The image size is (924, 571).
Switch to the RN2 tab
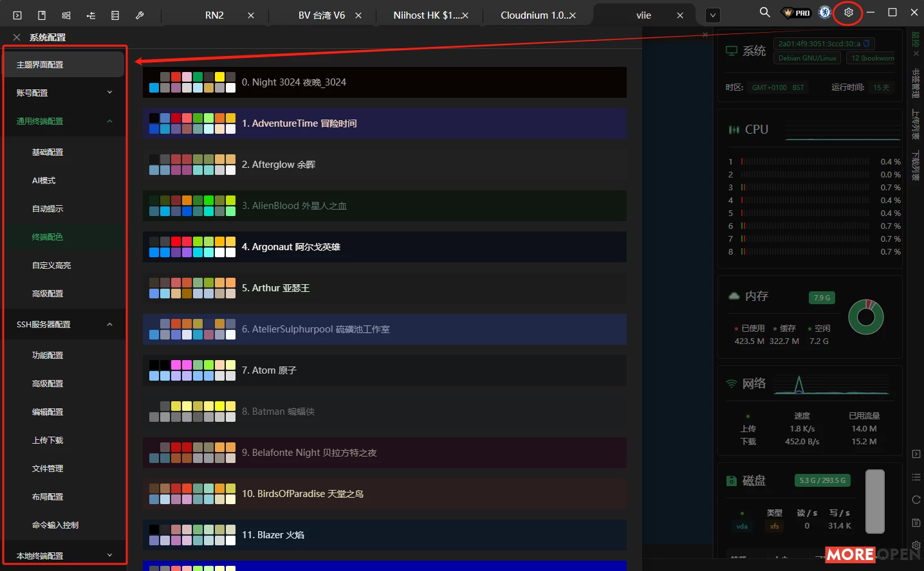coord(214,15)
